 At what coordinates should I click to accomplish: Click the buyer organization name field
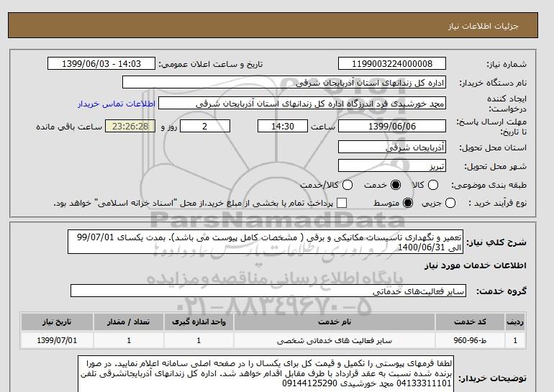[x=284, y=83]
